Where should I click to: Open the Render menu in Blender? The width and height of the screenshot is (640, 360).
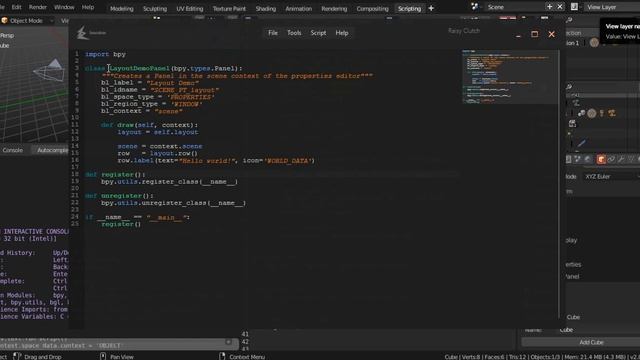pyautogui.click(x=38, y=7)
